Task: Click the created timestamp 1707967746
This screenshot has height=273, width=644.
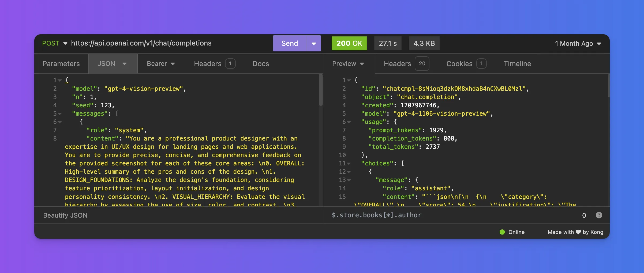Action: (x=418, y=105)
